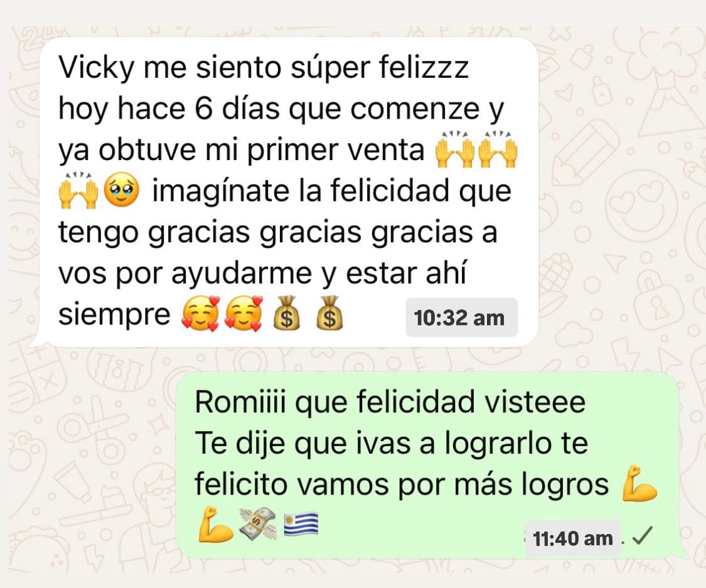The height and width of the screenshot is (588, 706).
Task: Click the first smiling hearts face emoji
Action: (x=200, y=313)
